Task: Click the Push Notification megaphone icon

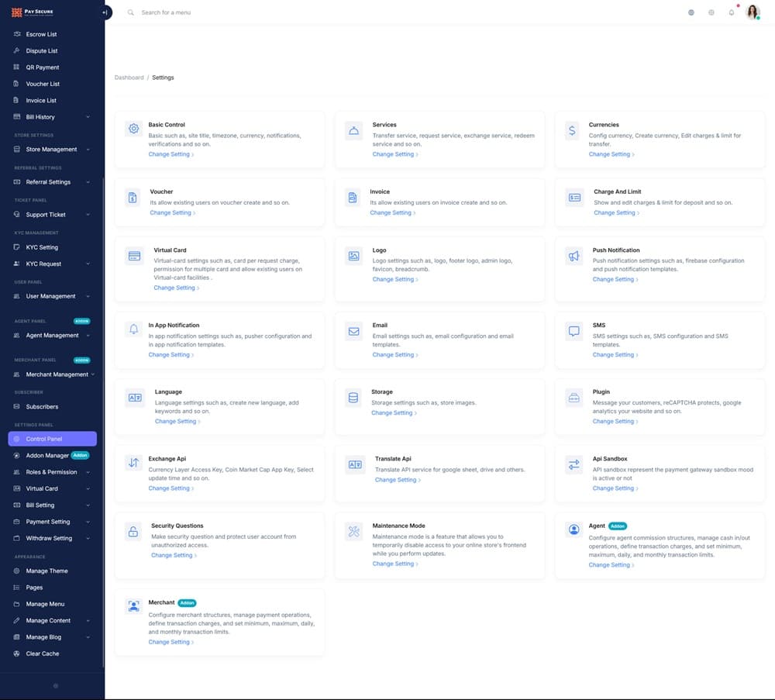Action: click(x=573, y=256)
